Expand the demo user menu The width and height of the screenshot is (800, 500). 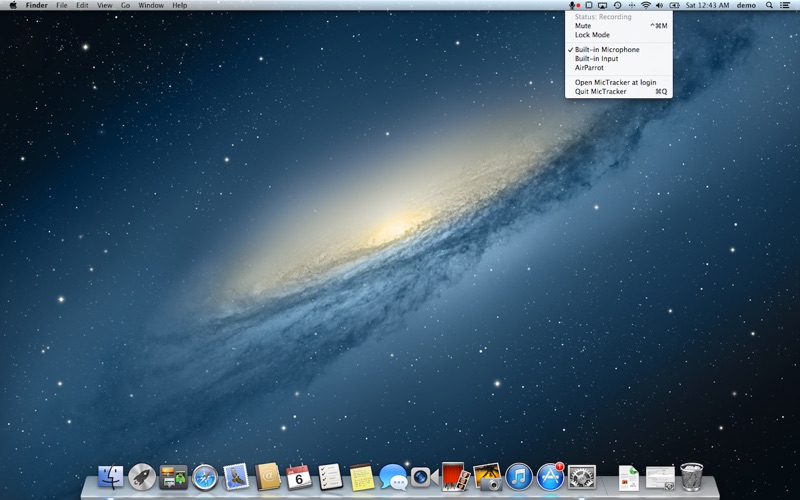[x=746, y=5]
